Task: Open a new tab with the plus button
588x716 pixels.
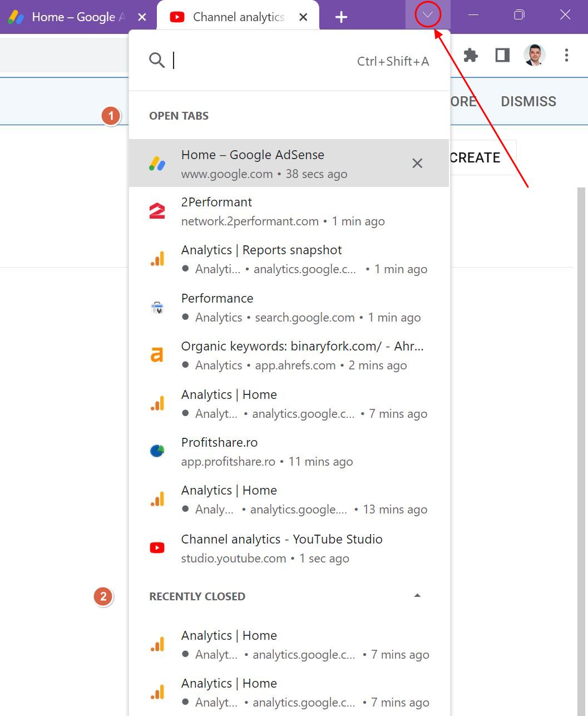Action: point(340,16)
